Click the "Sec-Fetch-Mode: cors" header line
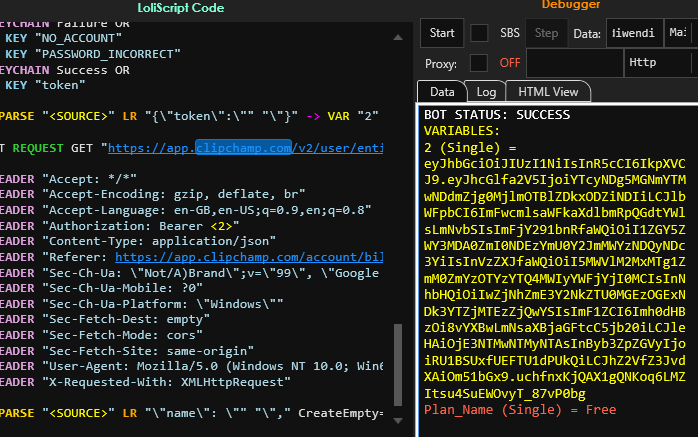The height and width of the screenshot is (437, 698). click(x=101, y=335)
